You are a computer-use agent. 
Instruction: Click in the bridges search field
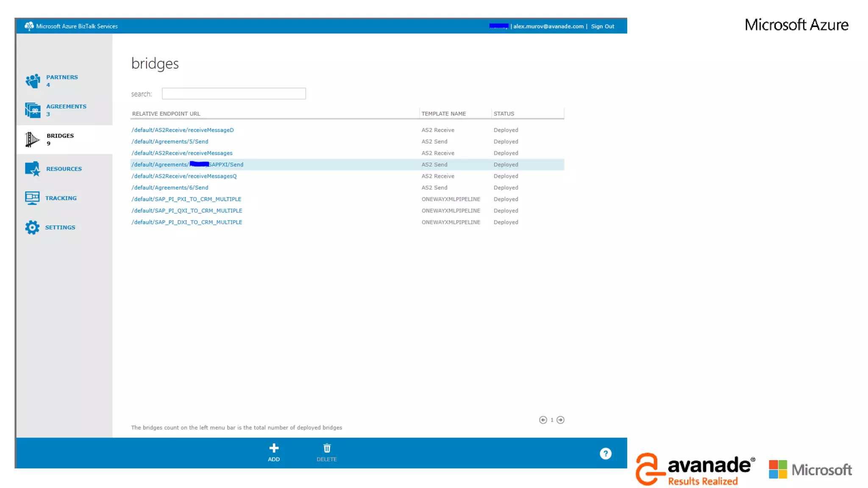tap(234, 94)
